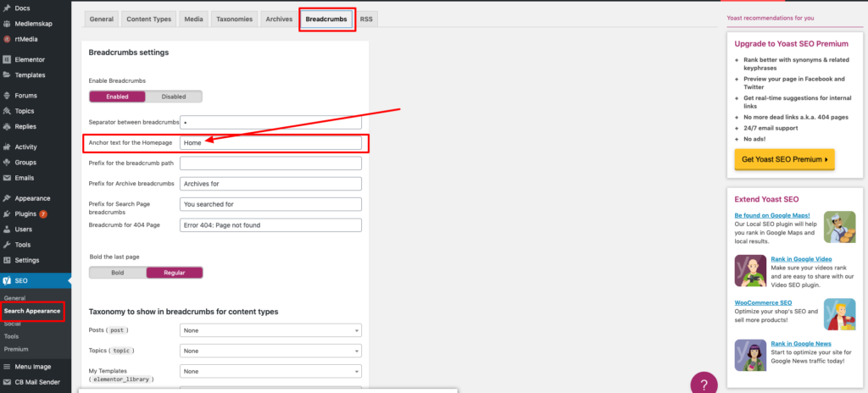Click the Plugins update count badge

click(x=43, y=214)
